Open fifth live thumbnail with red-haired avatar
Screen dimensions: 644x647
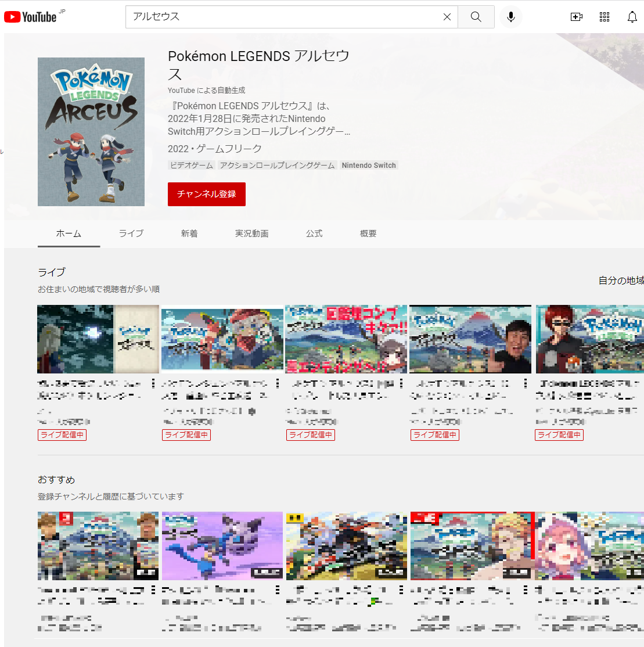click(590, 339)
